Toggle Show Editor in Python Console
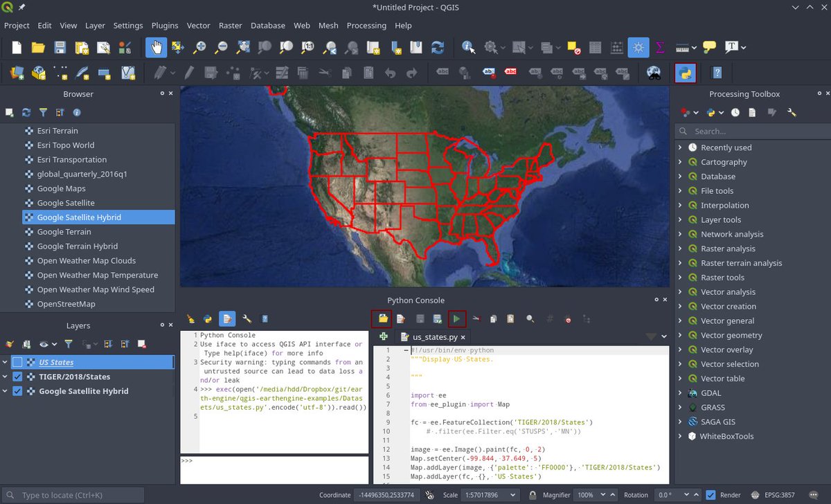This screenshot has width=831, height=504. click(227, 319)
